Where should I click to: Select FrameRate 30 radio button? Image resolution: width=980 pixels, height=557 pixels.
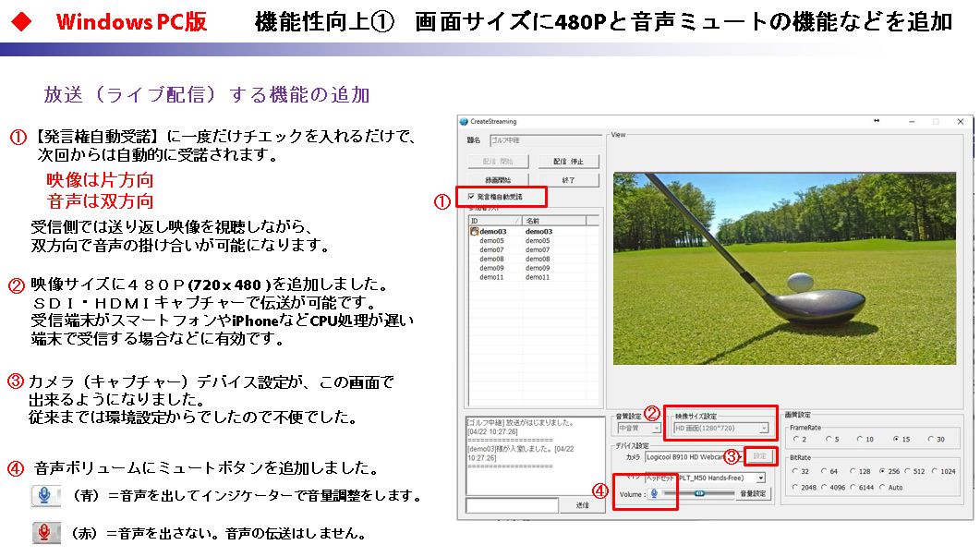point(931,439)
